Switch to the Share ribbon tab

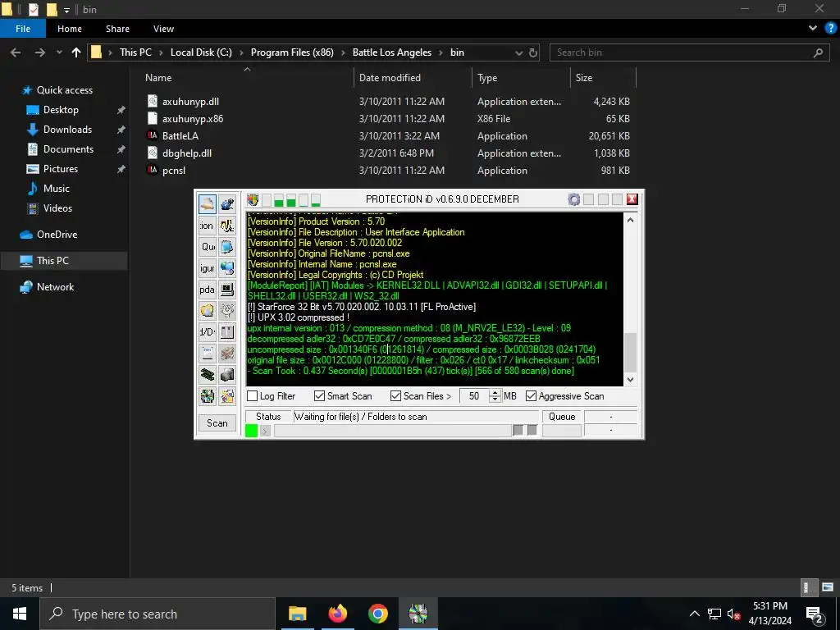pos(117,29)
